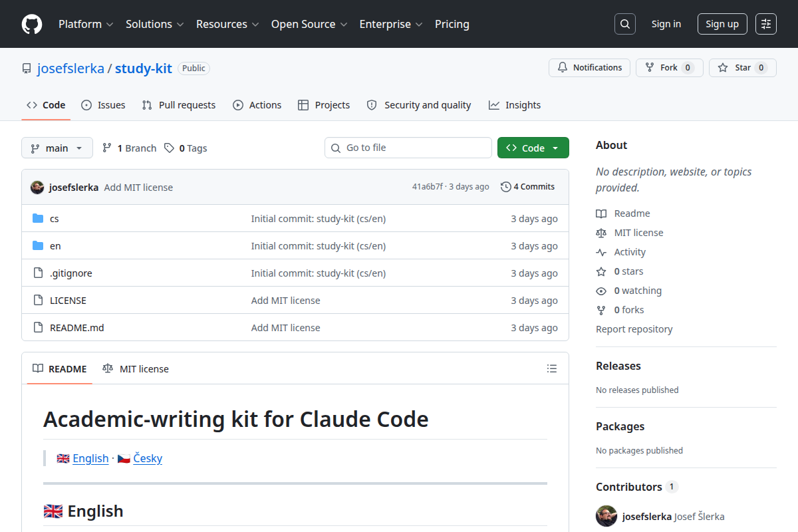Click the .gitignore file icon
The image size is (798, 532).
coord(38,273)
